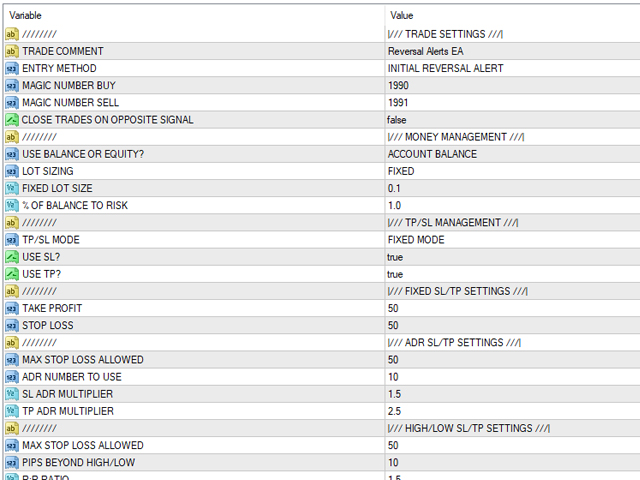Screen dimensions: 640x480
Task: Open the ENTRY METHOD value INITIAL REVERSAL ALERT
Action: (x=512, y=69)
